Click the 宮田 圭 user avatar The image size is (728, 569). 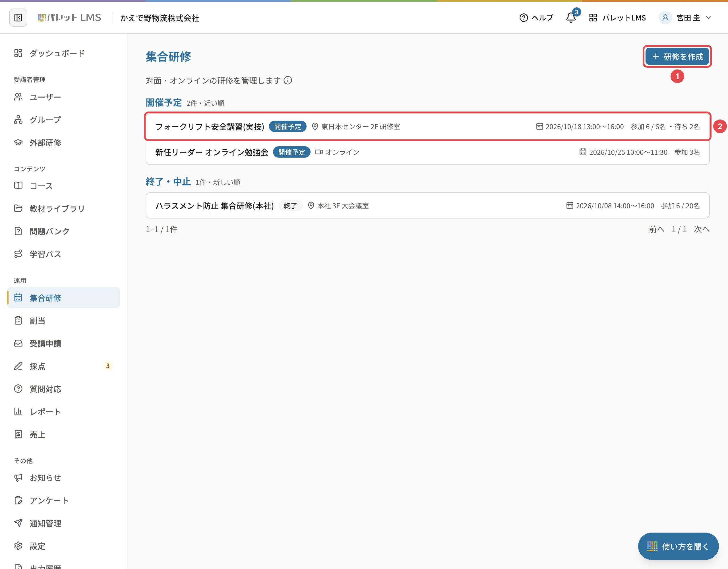click(x=665, y=18)
